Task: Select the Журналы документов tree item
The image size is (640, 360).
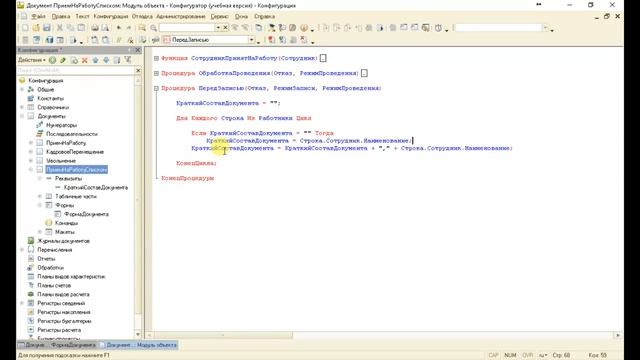Action: [63, 241]
